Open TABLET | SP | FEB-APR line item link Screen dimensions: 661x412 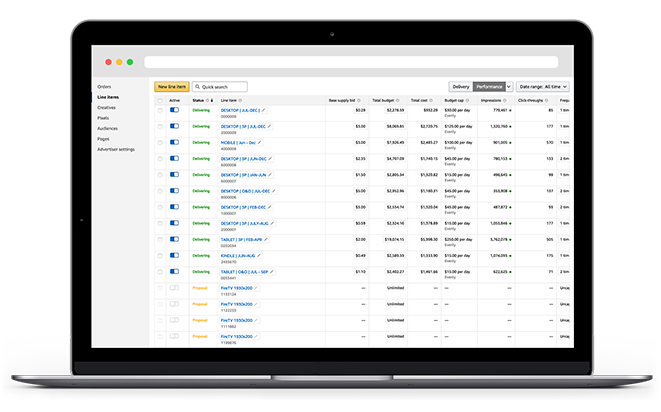241,240
